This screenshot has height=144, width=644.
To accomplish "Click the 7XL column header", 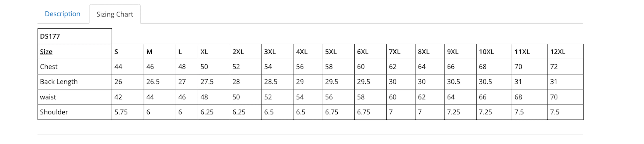I will [x=394, y=52].
